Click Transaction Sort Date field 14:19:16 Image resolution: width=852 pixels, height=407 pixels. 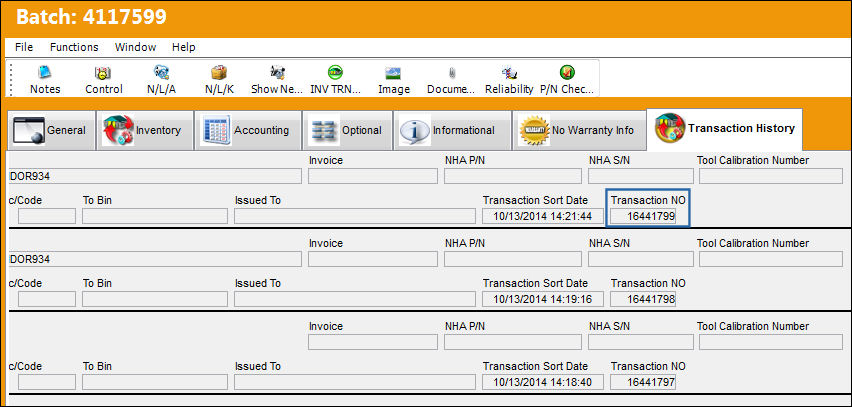[543, 299]
